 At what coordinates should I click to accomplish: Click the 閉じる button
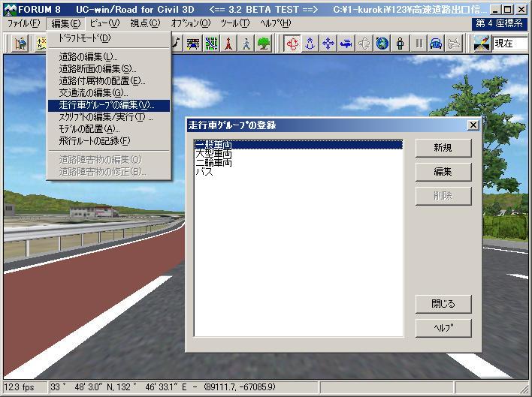click(443, 303)
